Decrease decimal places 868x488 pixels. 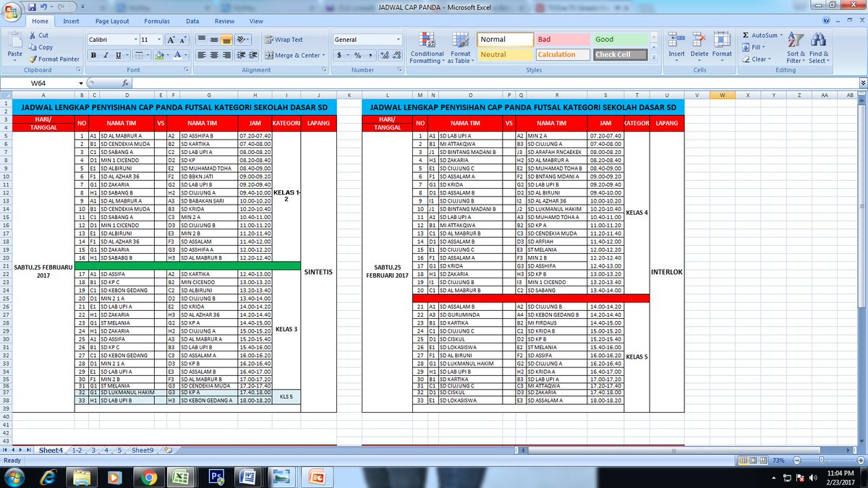click(x=396, y=55)
